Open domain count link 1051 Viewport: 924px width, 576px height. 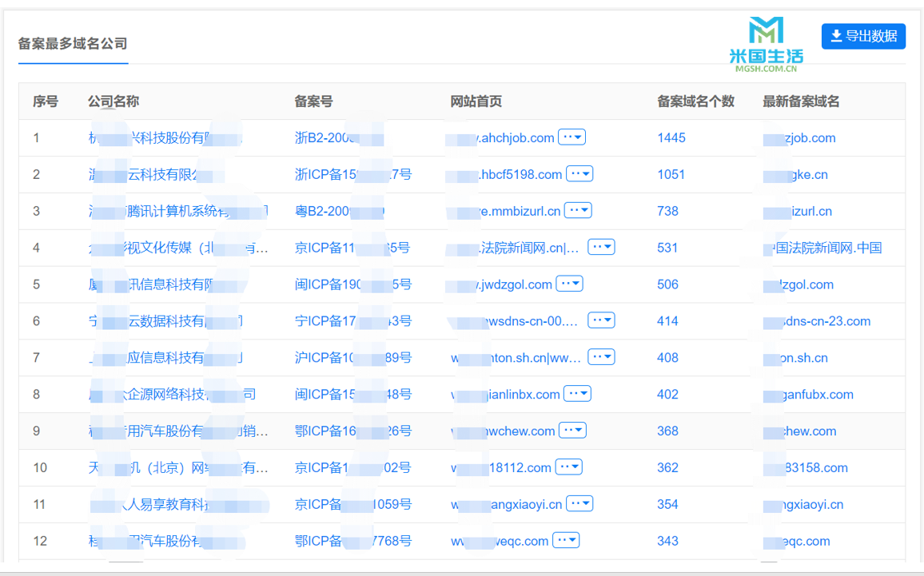[x=671, y=174]
